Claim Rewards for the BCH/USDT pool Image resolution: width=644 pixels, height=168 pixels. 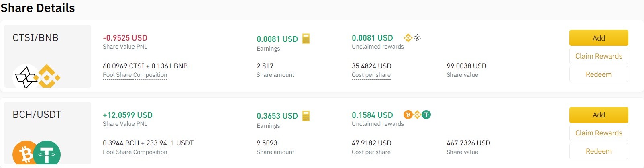pyautogui.click(x=599, y=133)
